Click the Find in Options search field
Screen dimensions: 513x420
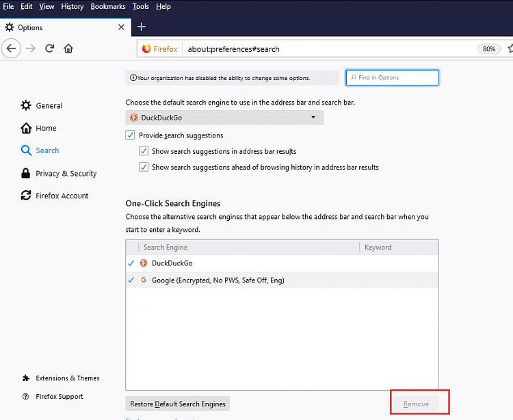pos(393,78)
